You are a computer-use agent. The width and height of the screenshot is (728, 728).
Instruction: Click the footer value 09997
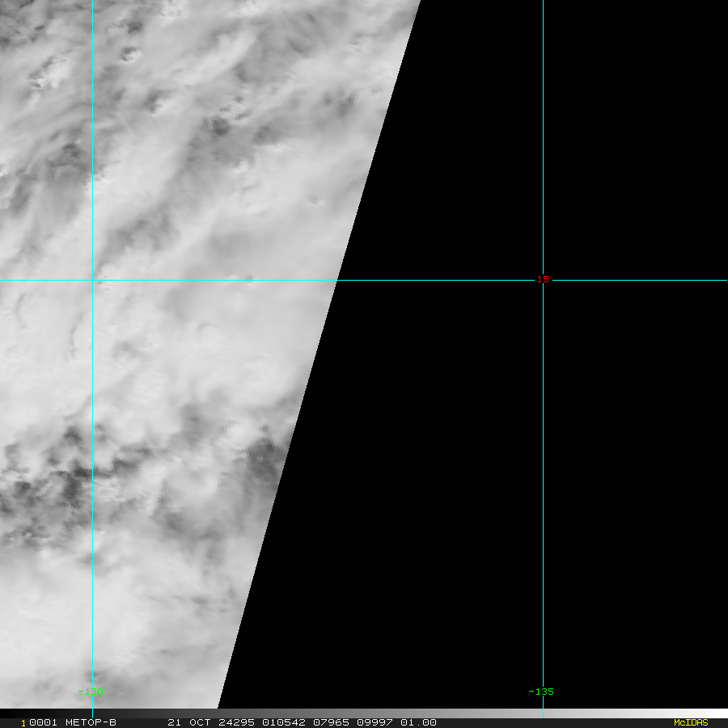tap(375, 722)
